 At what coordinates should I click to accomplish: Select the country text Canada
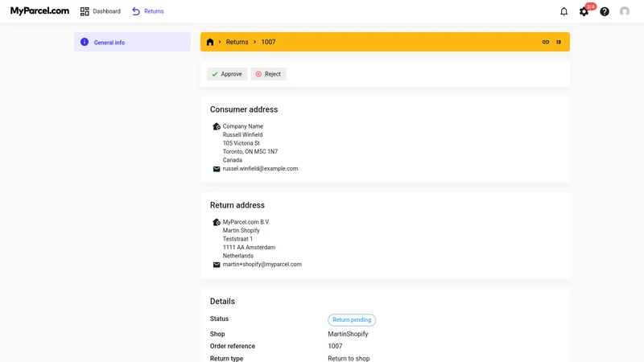(233, 160)
